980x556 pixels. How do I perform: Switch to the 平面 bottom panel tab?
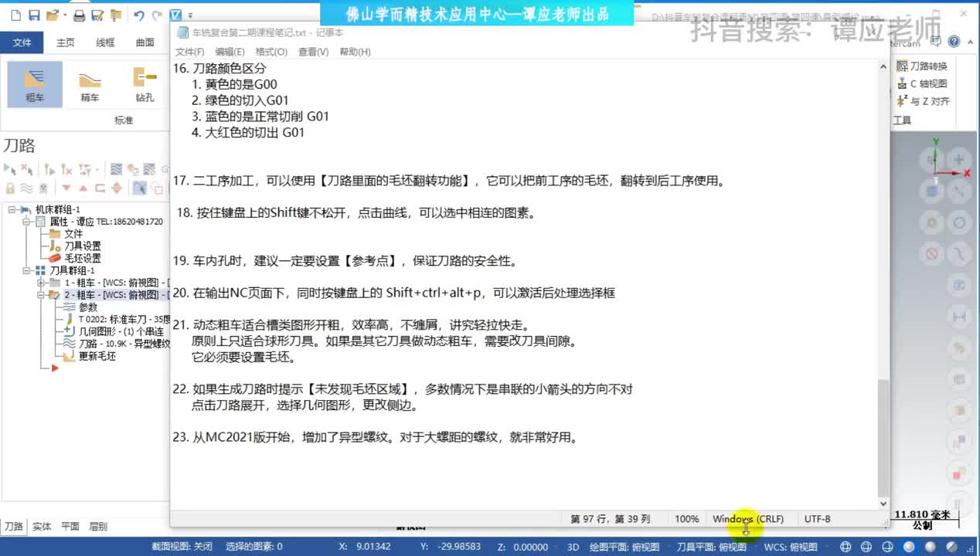(x=70, y=526)
